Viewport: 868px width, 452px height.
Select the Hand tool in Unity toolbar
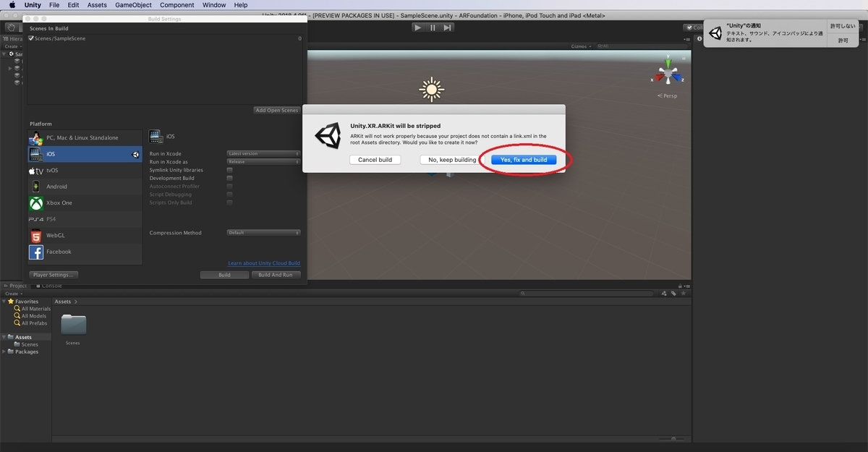pyautogui.click(x=11, y=27)
